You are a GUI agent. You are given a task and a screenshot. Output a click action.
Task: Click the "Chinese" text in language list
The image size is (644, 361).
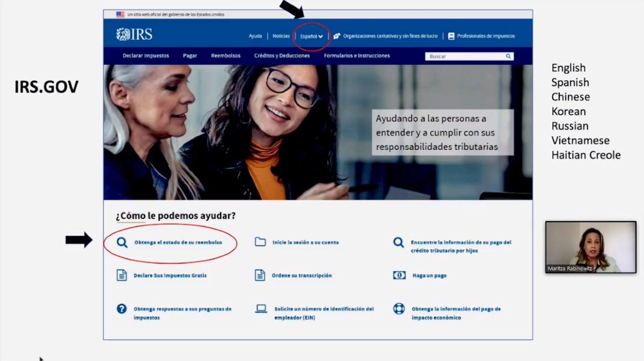570,97
